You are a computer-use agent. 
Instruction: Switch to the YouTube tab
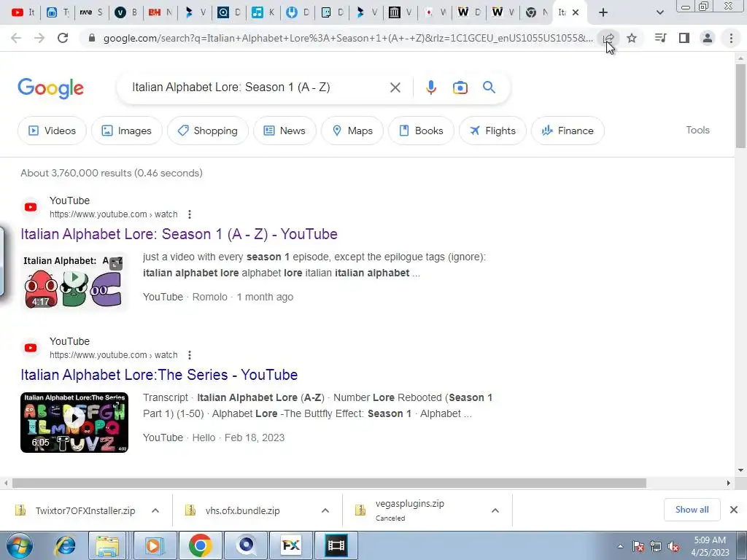coord(23,12)
